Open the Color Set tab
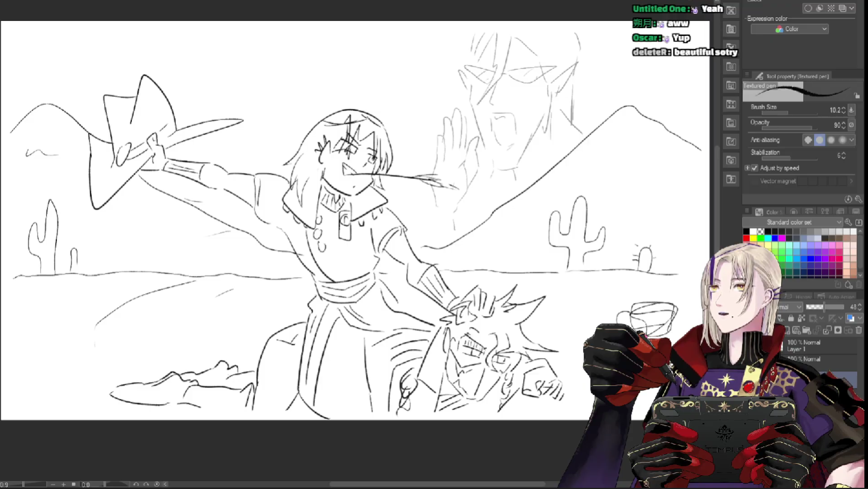This screenshot has height=489, width=868. coord(768,212)
